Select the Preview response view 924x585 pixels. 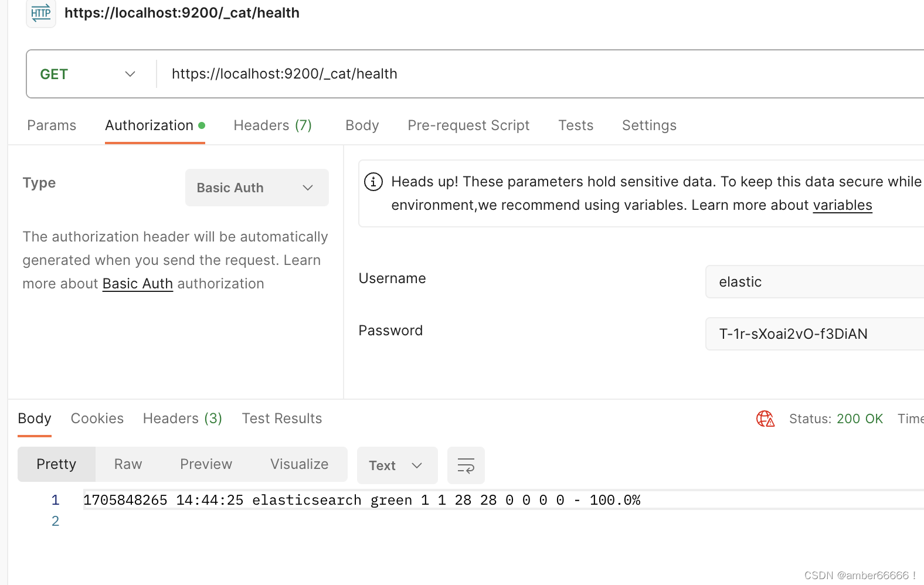[206, 464]
